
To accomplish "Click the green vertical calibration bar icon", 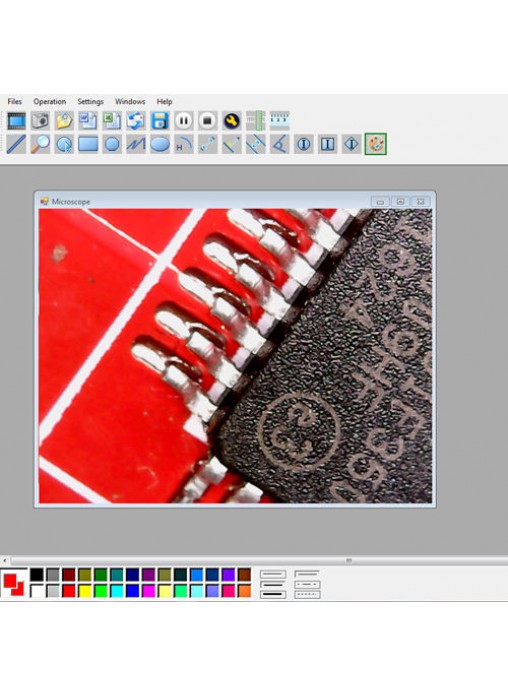I will (x=256, y=121).
